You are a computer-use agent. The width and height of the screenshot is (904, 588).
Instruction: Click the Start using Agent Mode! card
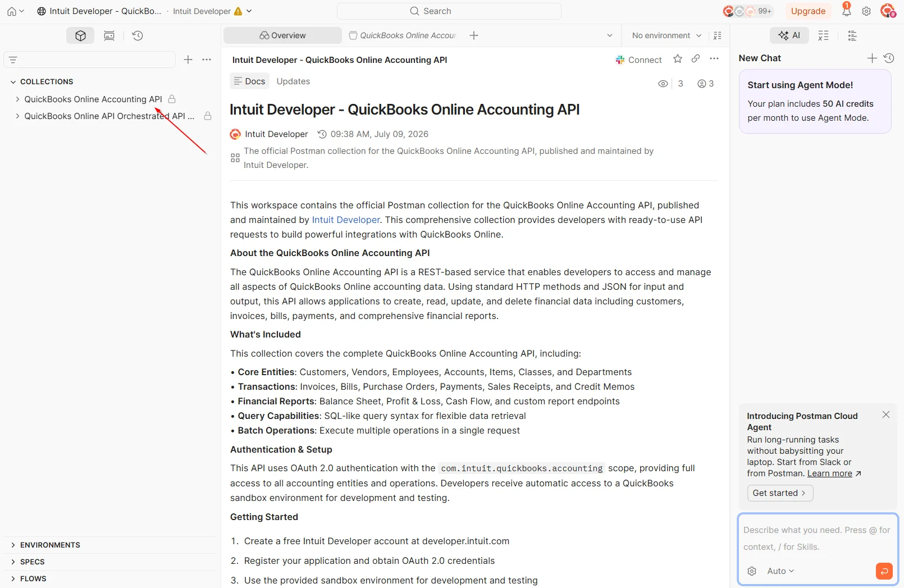(x=815, y=101)
